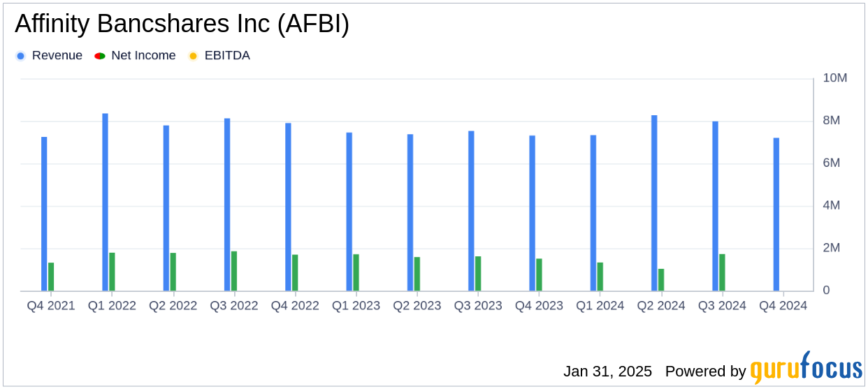
Task: Select the Q3 2024 green net income bar
Action: [x=722, y=272]
